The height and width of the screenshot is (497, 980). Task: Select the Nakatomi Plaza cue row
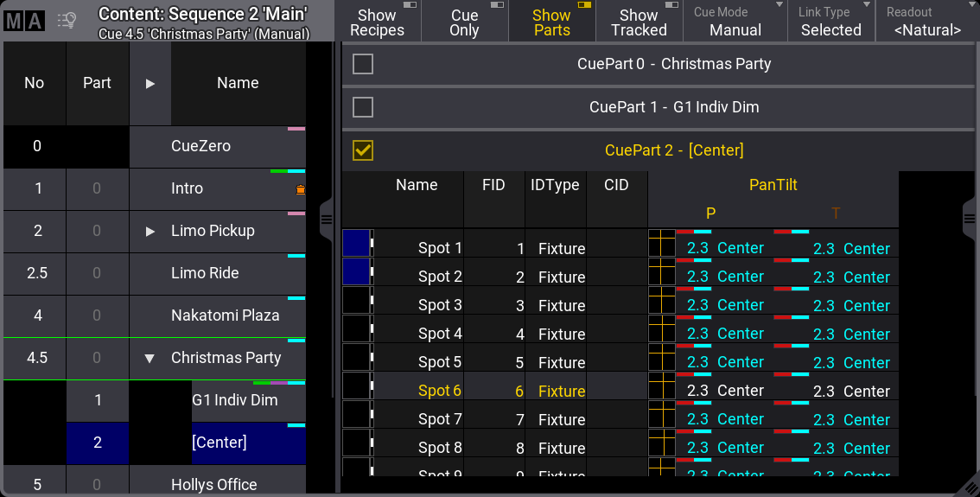tap(225, 315)
